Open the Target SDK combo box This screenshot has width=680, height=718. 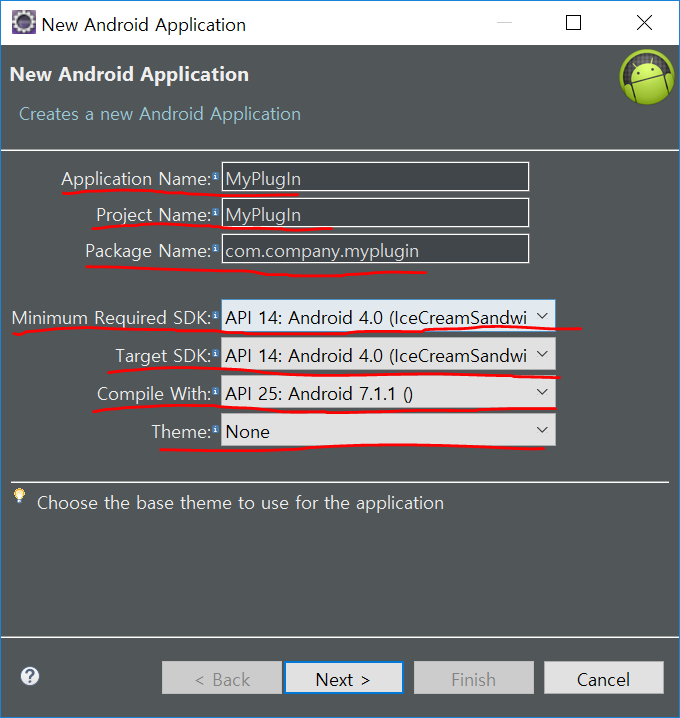click(388, 354)
